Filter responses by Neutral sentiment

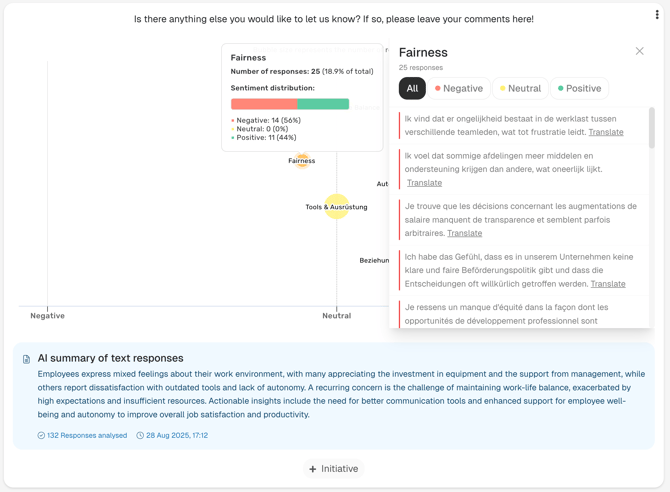(520, 88)
